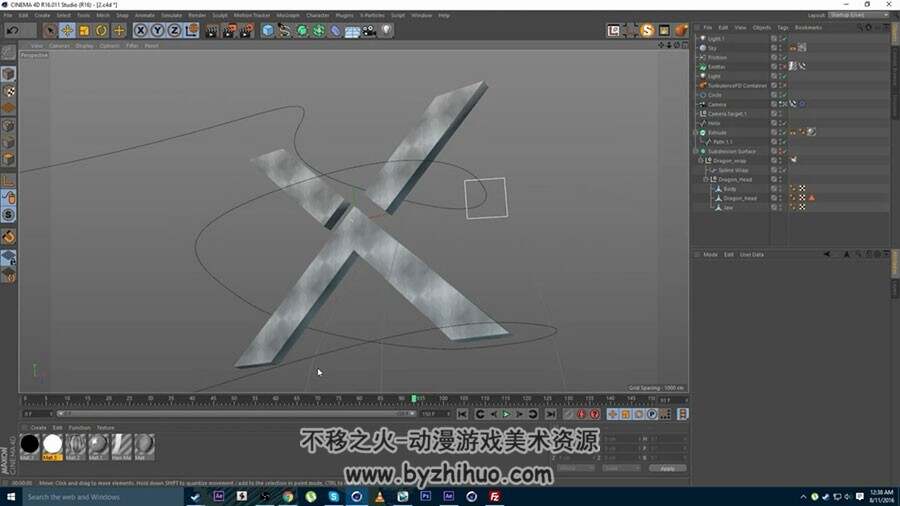Toggle Z axis lock
900x506 pixels.
point(174,30)
